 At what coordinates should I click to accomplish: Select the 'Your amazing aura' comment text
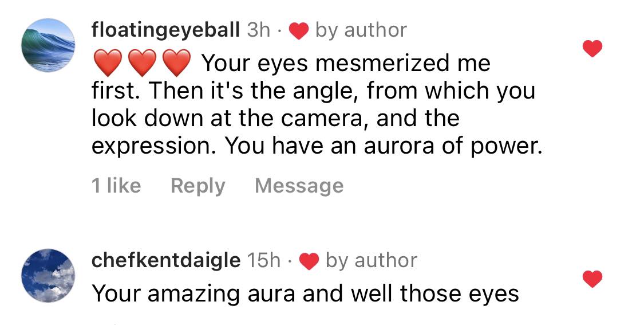pyautogui.click(x=305, y=293)
